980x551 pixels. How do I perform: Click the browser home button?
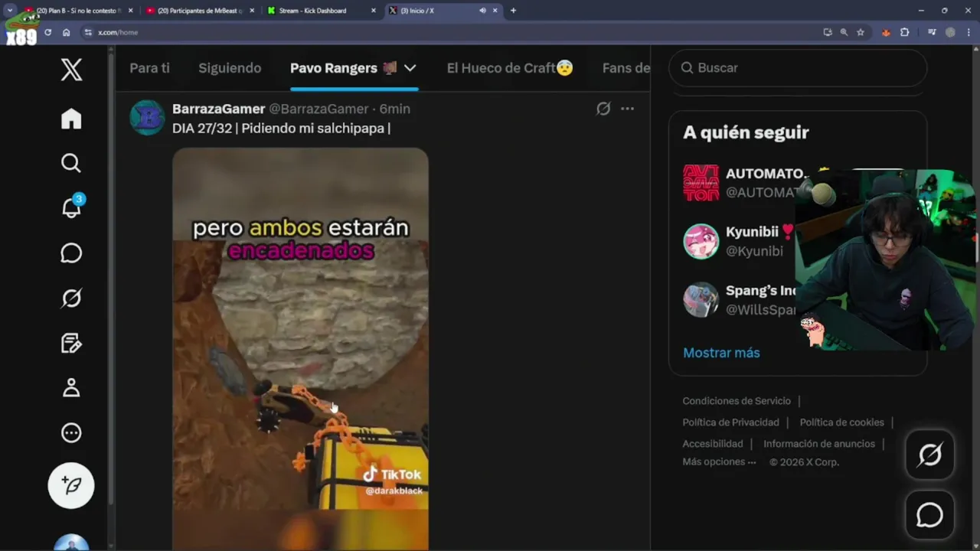point(67,32)
